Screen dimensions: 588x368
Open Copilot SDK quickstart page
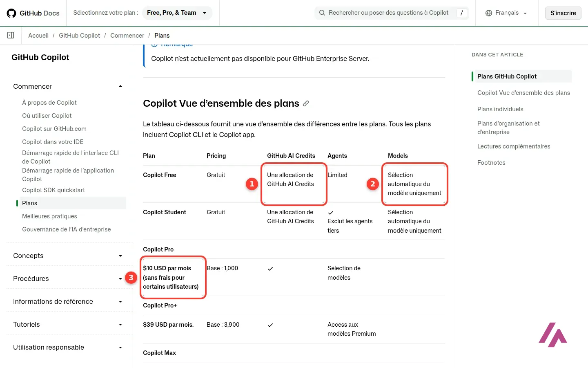click(53, 190)
